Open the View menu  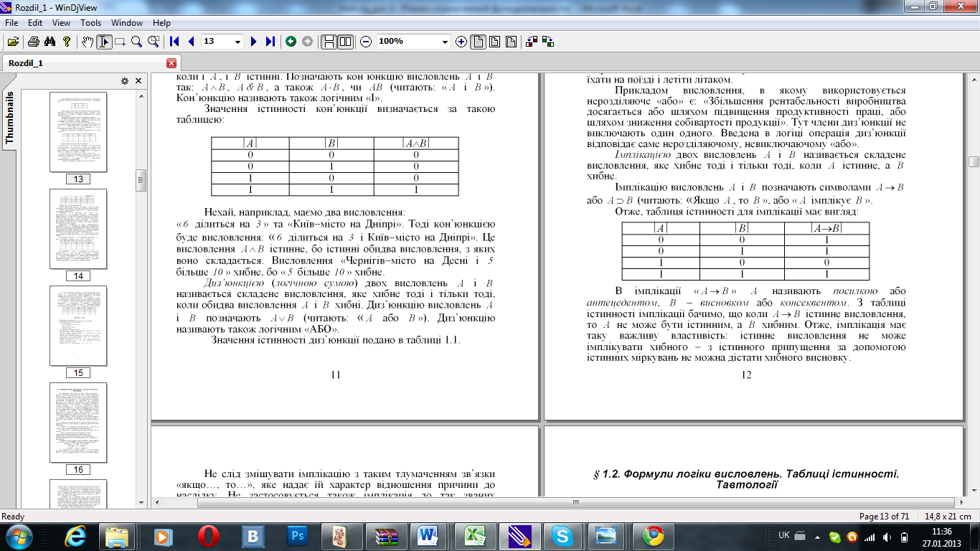61,23
